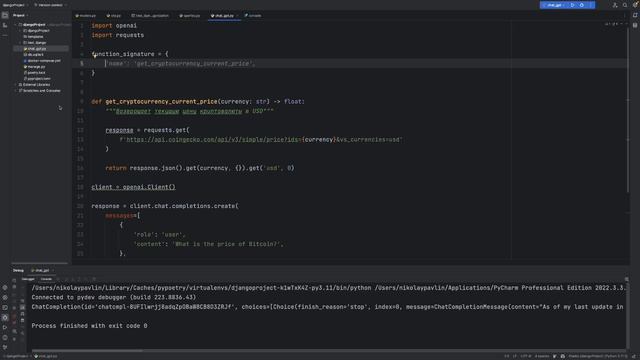Click the 'Process finished with exit code 0' text
Viewport: 640px width, 360px height.
point(89,326)
